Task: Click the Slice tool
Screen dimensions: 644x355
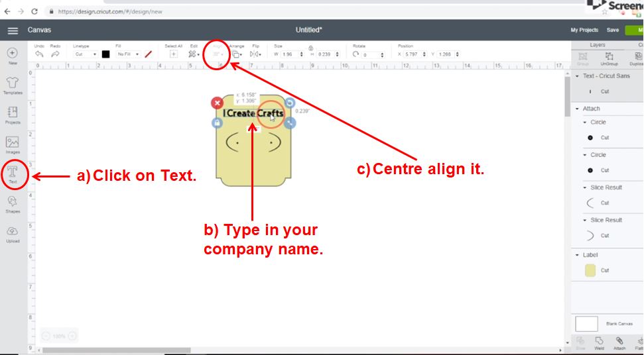Action: point(580,343)
